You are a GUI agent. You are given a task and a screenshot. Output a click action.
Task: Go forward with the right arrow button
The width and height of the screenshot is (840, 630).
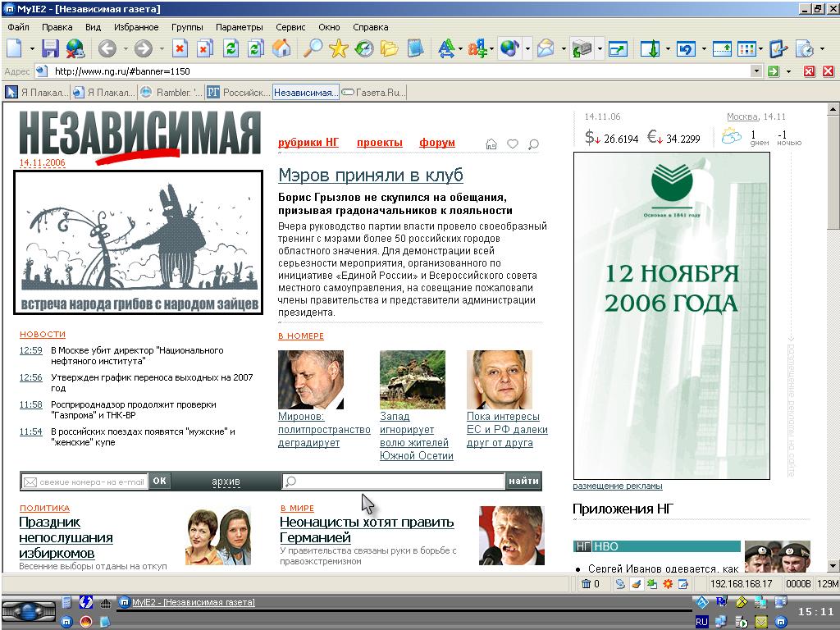tap(143, 48)
